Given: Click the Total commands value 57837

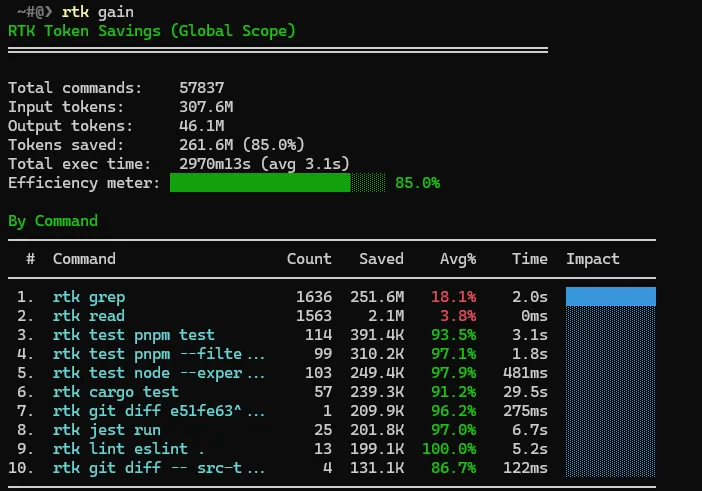Looking at the screenshot, I should click(201, 88).
